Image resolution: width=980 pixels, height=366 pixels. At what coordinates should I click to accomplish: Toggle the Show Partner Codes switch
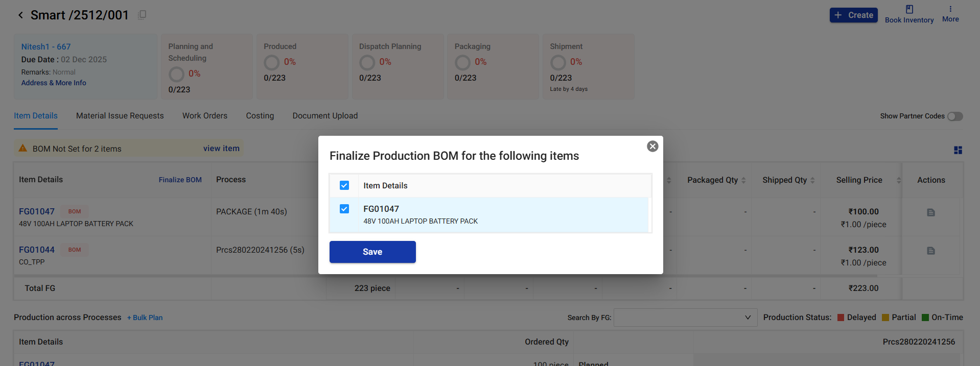[x=954, y=116]
